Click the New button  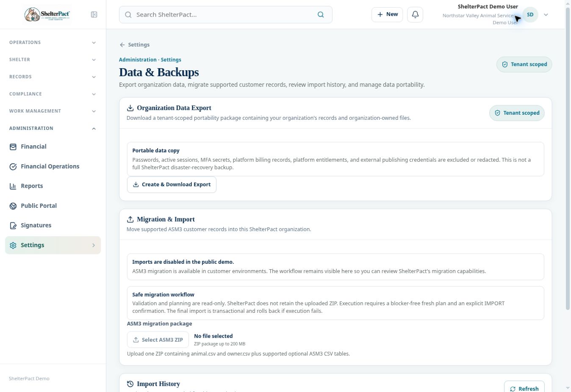387,14
